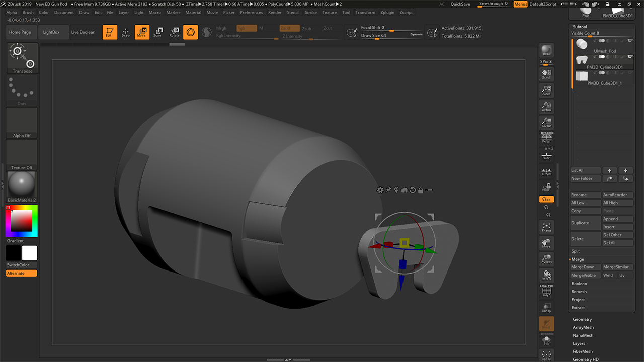Click the QuickSave button
This screenshot has width=644, height=362.
[x=460, y=4]
